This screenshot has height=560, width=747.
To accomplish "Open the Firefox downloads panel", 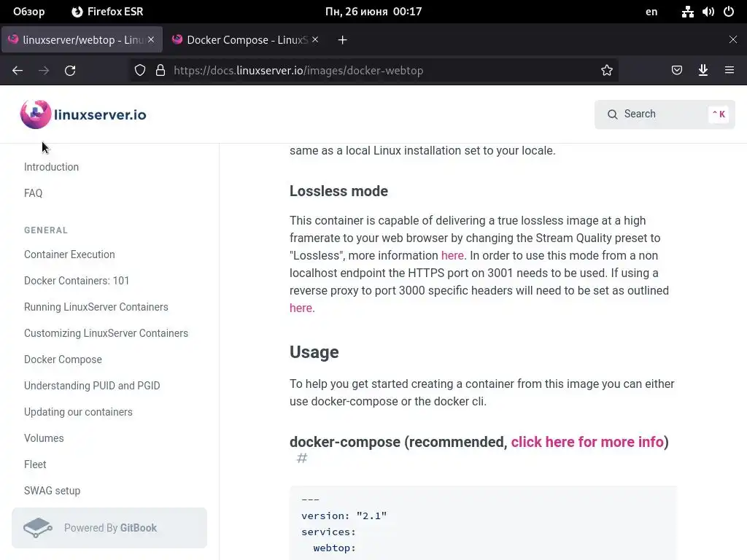I will point(703,70).
